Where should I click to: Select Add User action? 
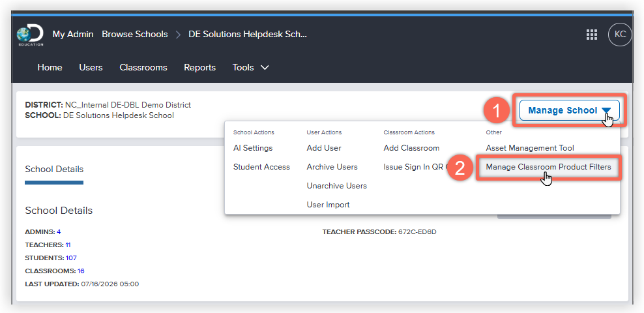[324, 148]
